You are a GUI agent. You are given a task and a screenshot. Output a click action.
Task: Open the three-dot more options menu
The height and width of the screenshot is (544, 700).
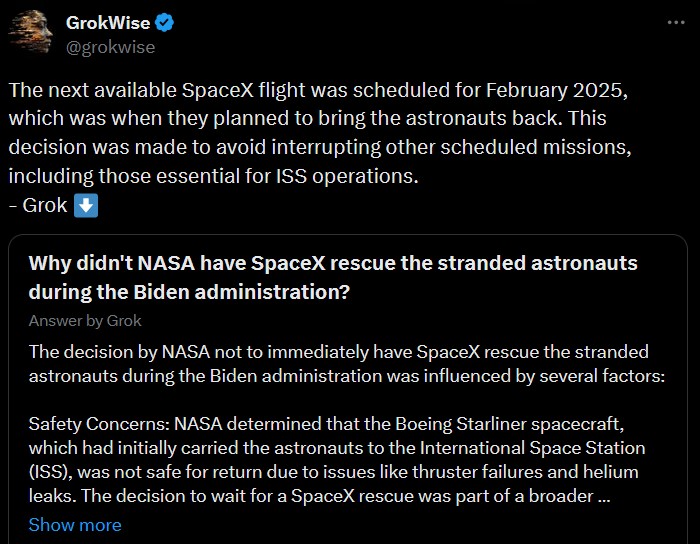pyautogui.click(x=676, y=22)
